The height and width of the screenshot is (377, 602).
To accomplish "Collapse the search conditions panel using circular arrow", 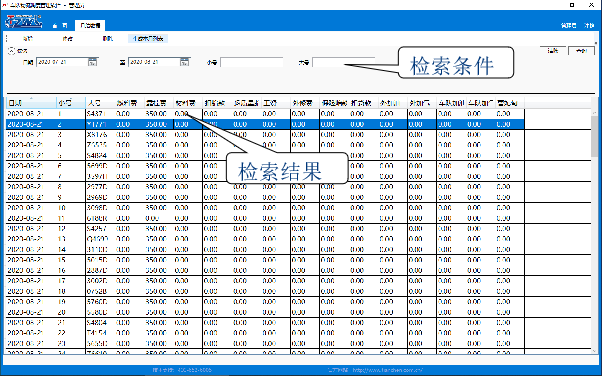I will (x=12, y=50).
